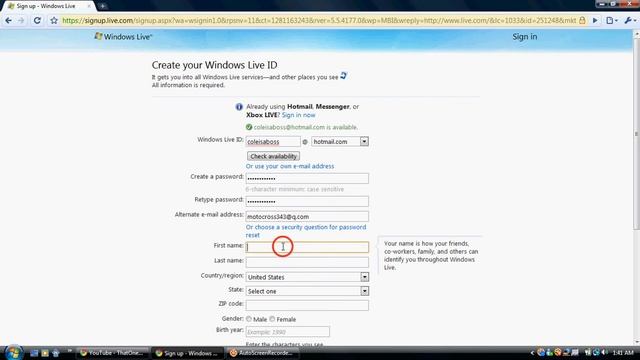Click the volume speaker icon in system tray
The height and width of the screenshot is (360, 640).
coord(604,353)
